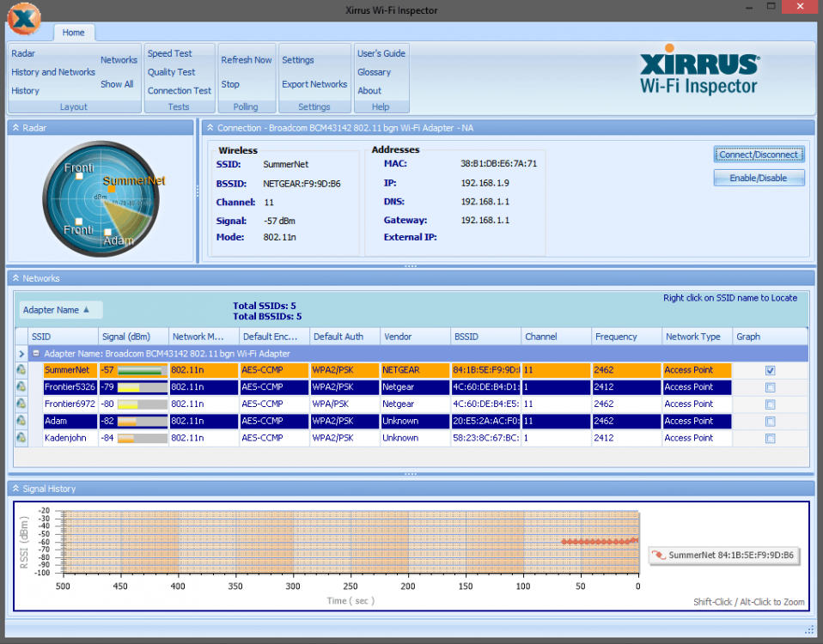Click the Connect/Disconnect button

759,155
